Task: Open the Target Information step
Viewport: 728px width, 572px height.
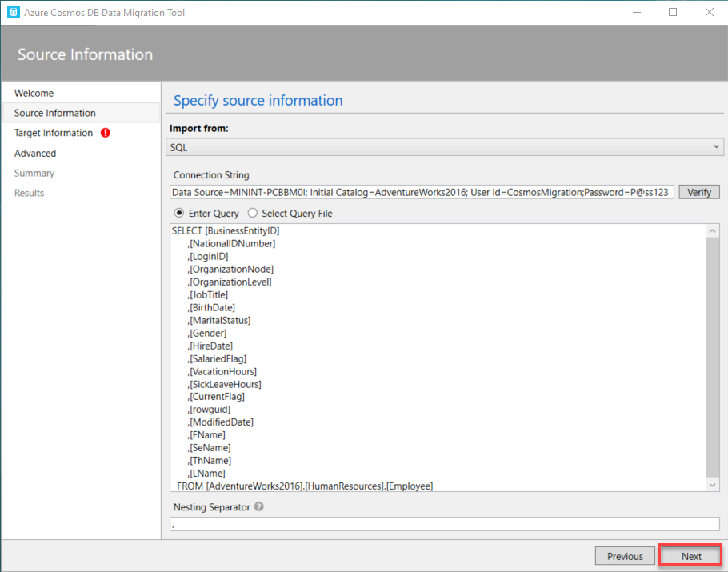Action: pyautogui.click(x=54, y=133)
